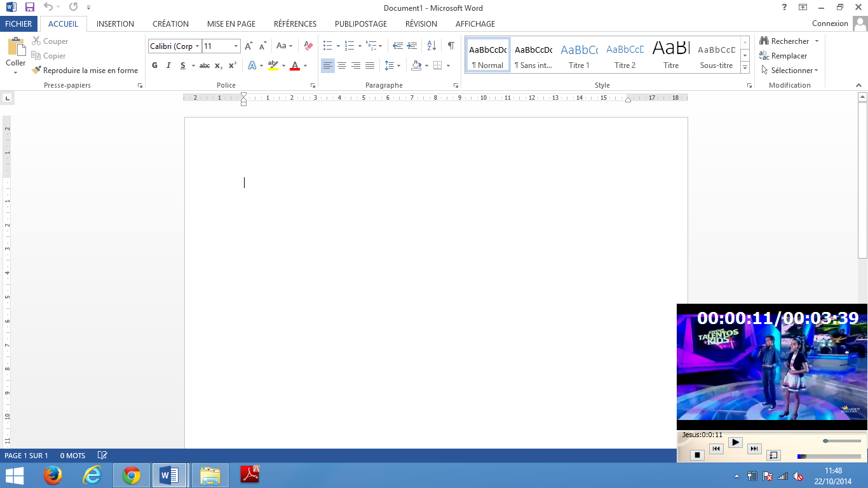Go to the previous track in the player
The width and height of the screenshot is (868, 488).
click(716, 449)
